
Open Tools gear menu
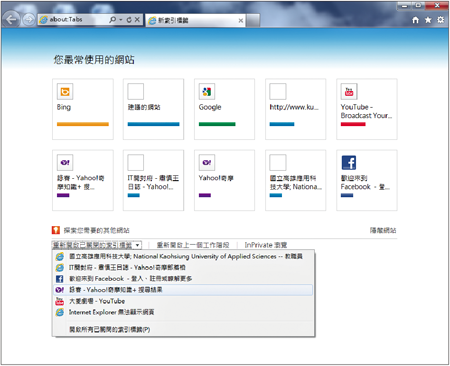440,20
